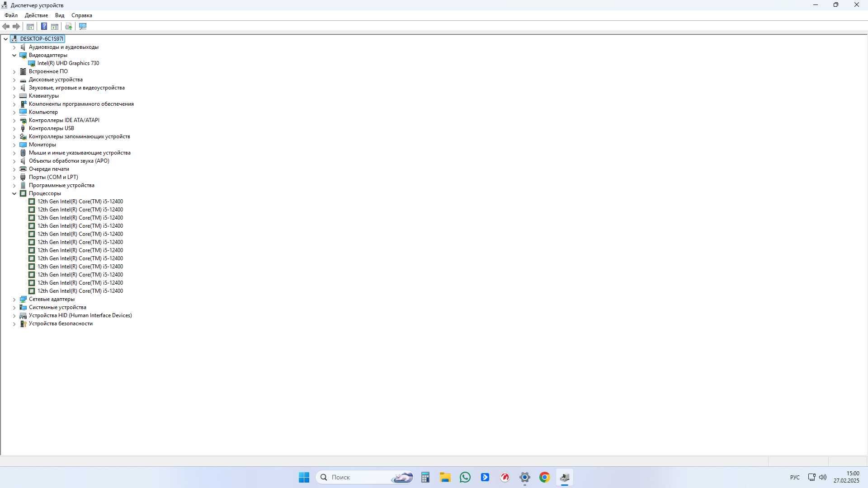Viewport: 868px width, 488px height.
Task: Expand the Сетевые адаптеры category
Action: [14, 299]
